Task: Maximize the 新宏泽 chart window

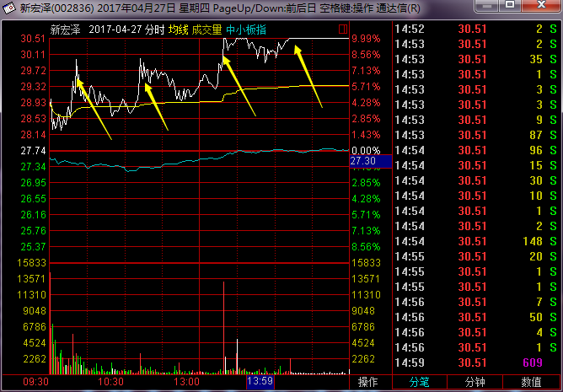Action: (510, 5)
